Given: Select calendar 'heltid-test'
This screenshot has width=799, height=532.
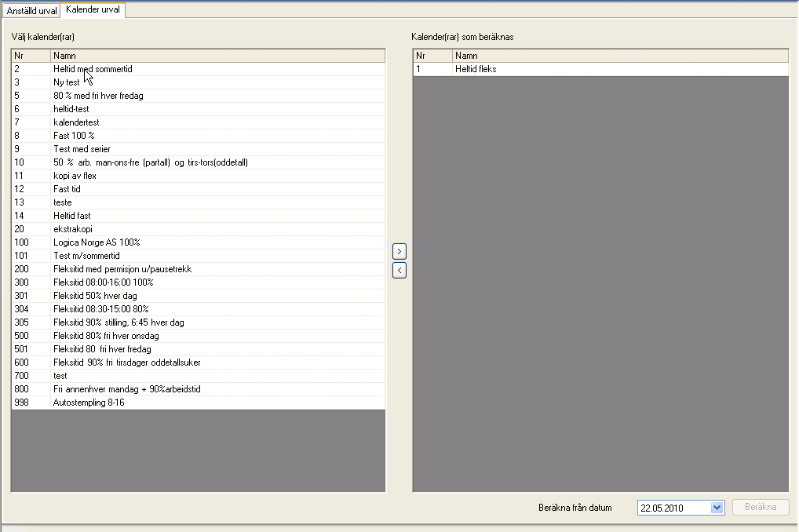Looking at the screenshot, I should (199, 108).
